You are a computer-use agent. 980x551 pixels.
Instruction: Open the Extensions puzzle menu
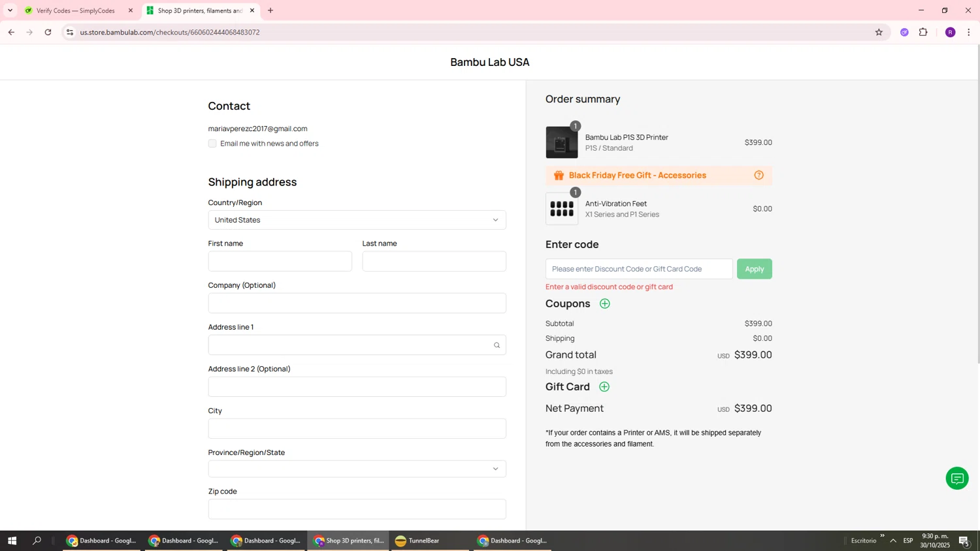coord(923,32)
